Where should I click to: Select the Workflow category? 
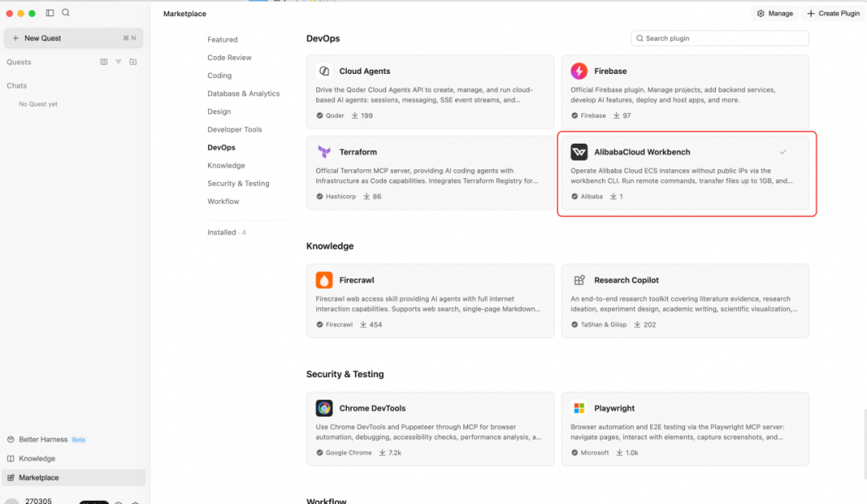pyautogui.click(x=223, y=201)
